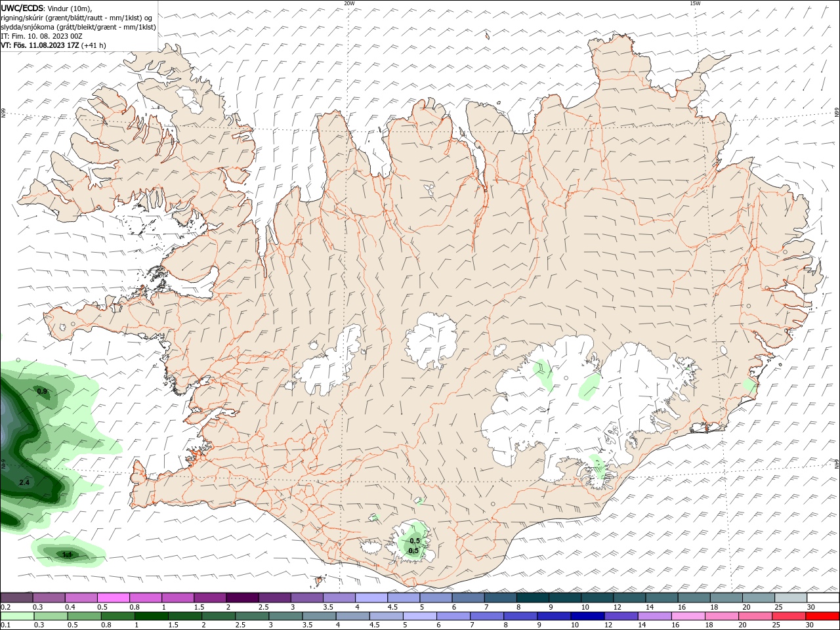Click the lower 0.5 value on southern glacier
This screenshot has height=630, width=840.
coord(413,551)
